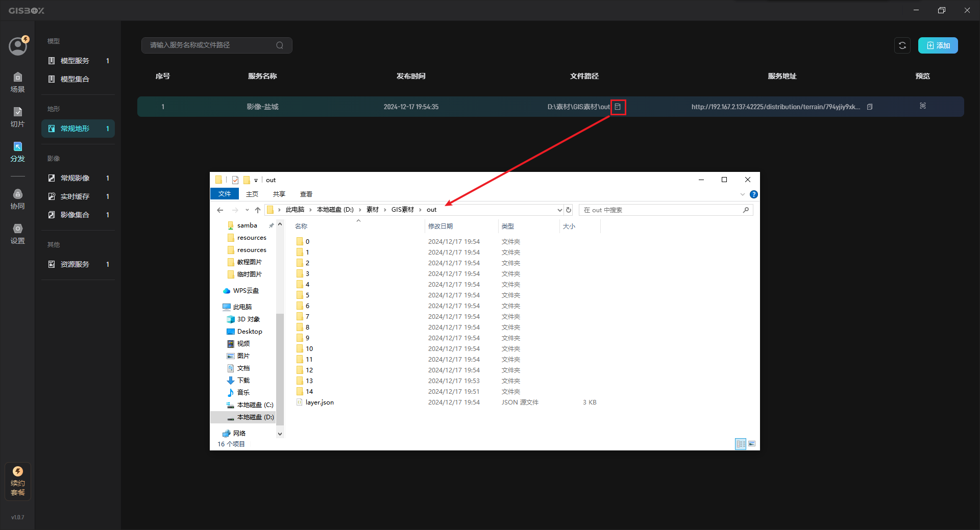This screenshot has height=530, width=980.
Task: Open the 协同 section in sidebar
Action: click(18, 199)
